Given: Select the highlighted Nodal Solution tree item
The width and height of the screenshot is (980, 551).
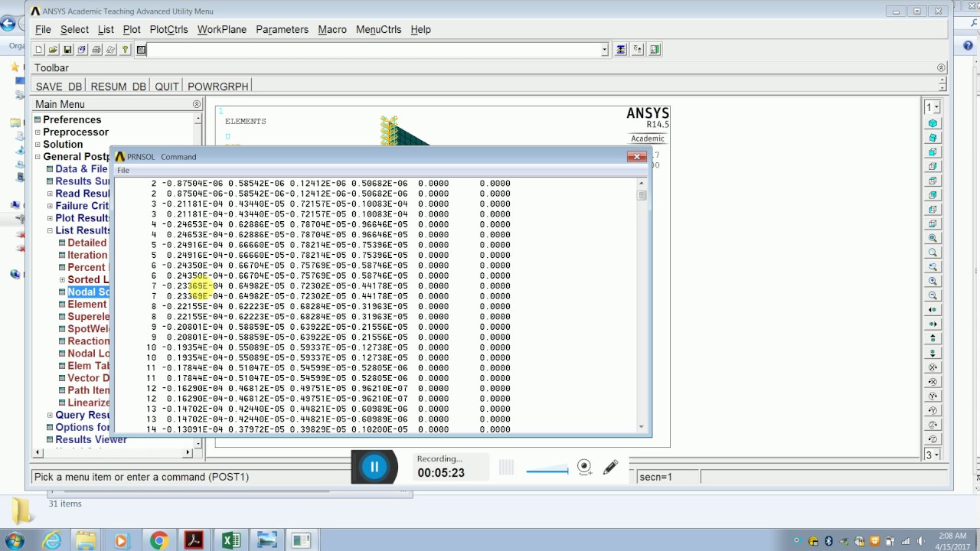Looking at the screenshot, I should (x=88, y=292).
